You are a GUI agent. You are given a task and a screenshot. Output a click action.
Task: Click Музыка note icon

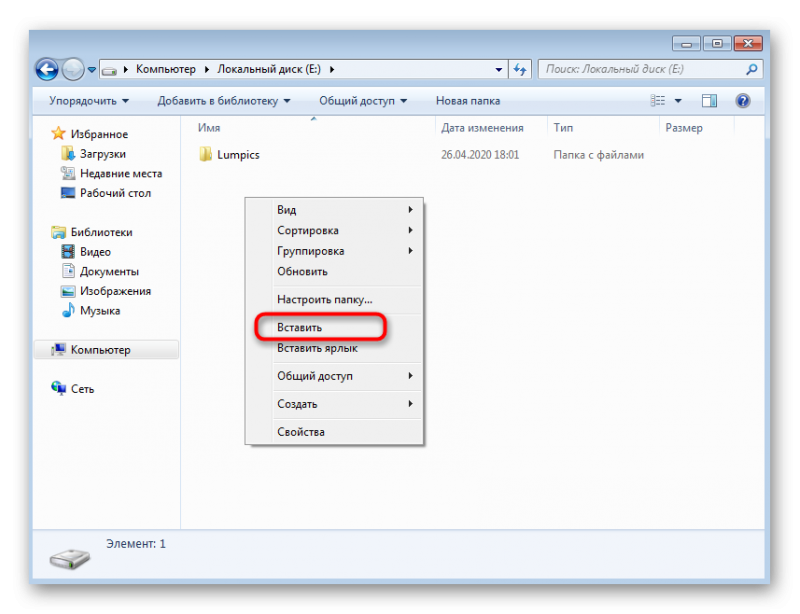coord(68,310)
